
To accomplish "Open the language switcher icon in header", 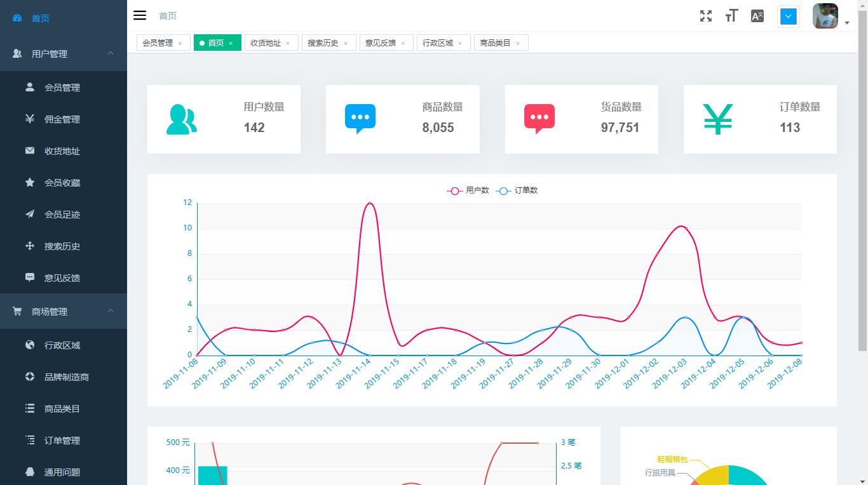I will [756, 16].
